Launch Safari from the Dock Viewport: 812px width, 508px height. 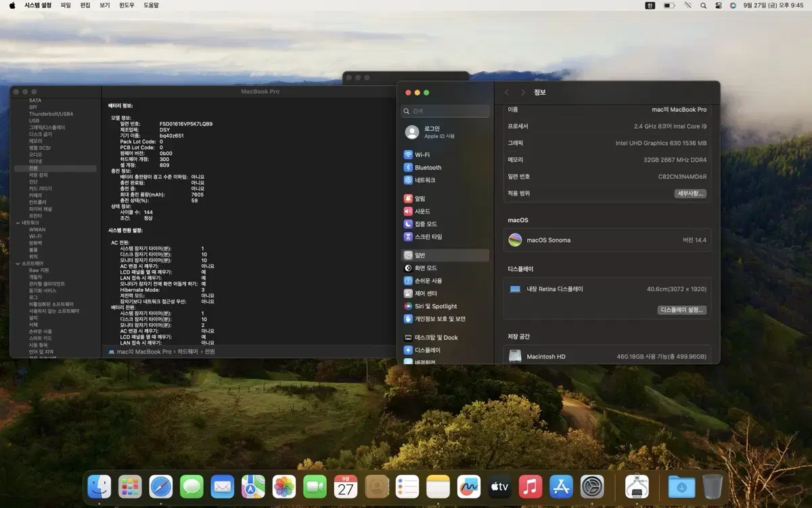coord(161,486)
